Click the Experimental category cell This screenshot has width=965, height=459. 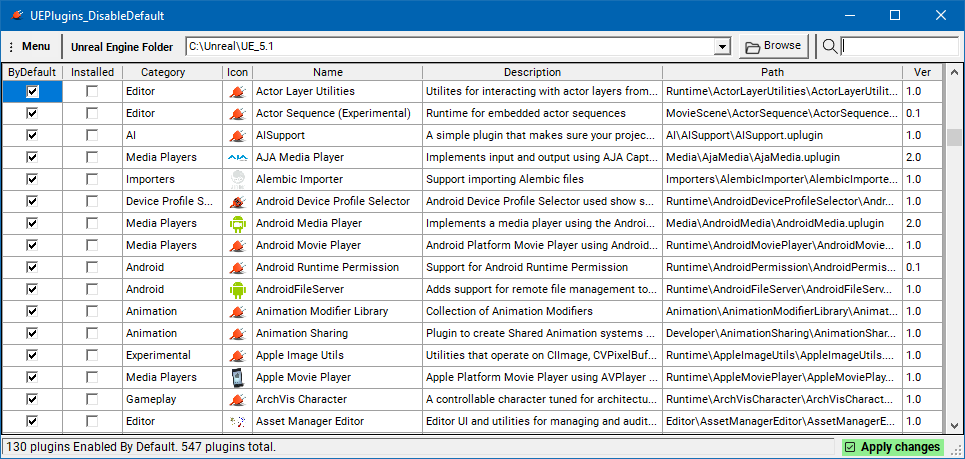173,356
